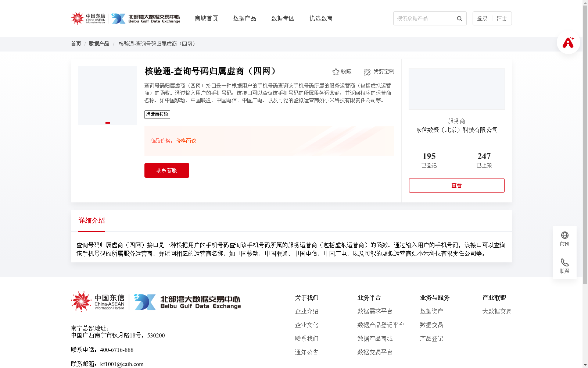Click the 查看 button for the provider
Screen dimensions: 588x368
pos(456,185)
